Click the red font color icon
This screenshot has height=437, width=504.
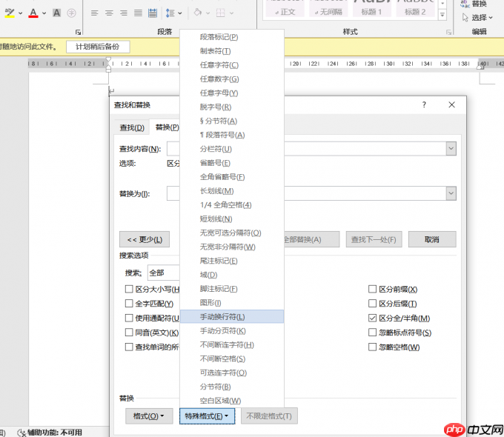[33, 13]
